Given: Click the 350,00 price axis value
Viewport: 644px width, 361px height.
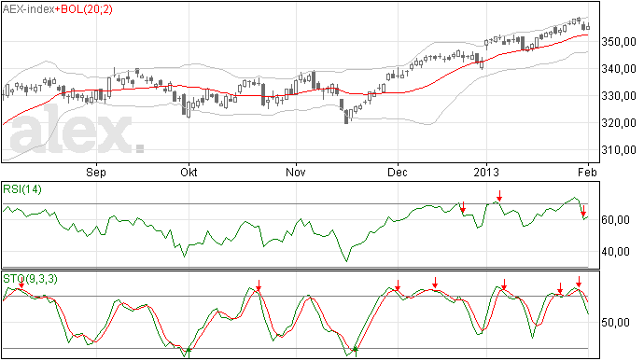Looking at the screenshot, I should [619, 42].
